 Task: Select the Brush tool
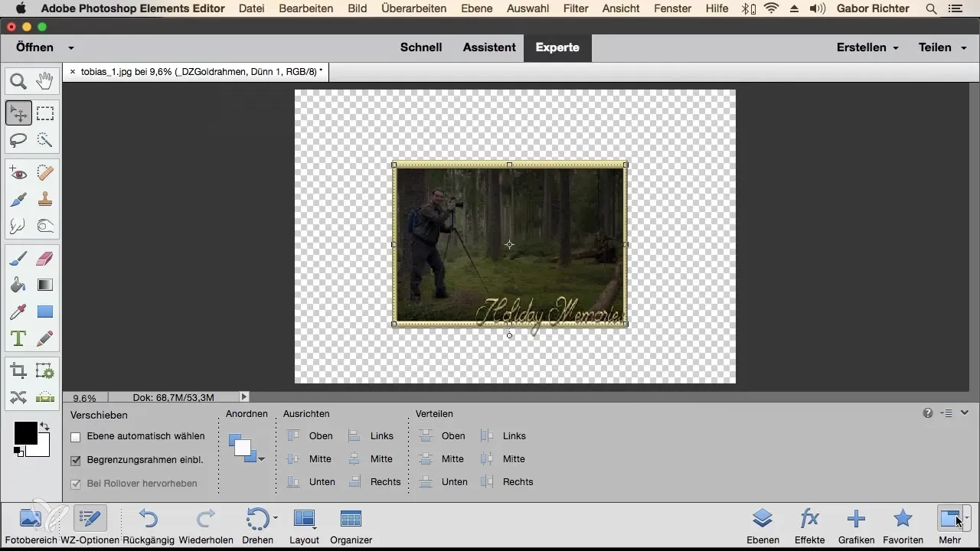18,259
